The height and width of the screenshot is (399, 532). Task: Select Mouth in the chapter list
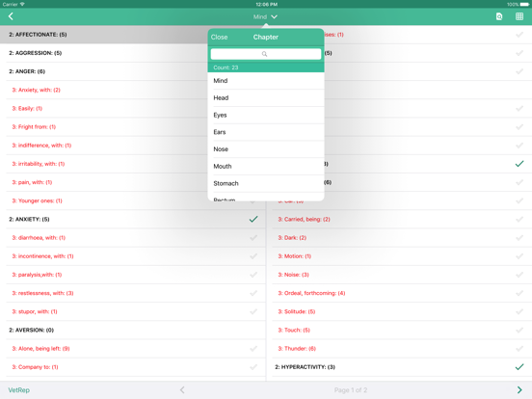click(266, 166)
